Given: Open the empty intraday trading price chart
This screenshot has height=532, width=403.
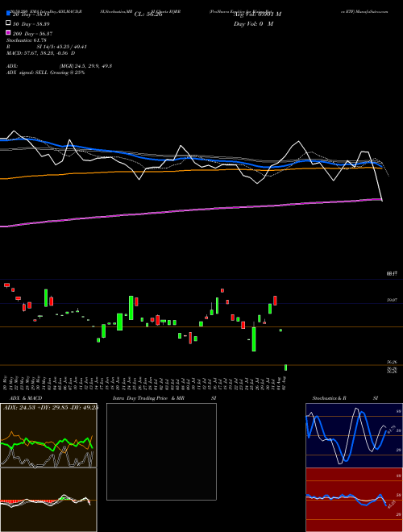Looking at the screenshot, I should click(x=161, y=451).
